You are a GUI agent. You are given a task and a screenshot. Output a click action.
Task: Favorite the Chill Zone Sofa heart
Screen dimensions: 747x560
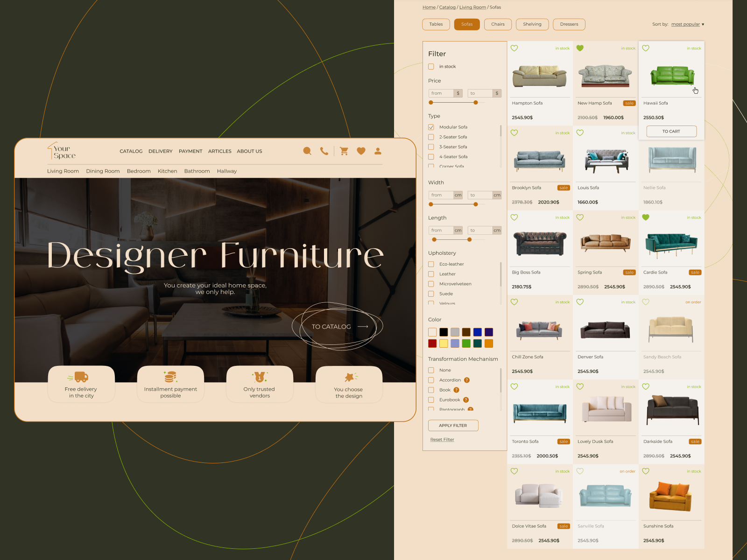pyautogui.click(x=514, y=302)
